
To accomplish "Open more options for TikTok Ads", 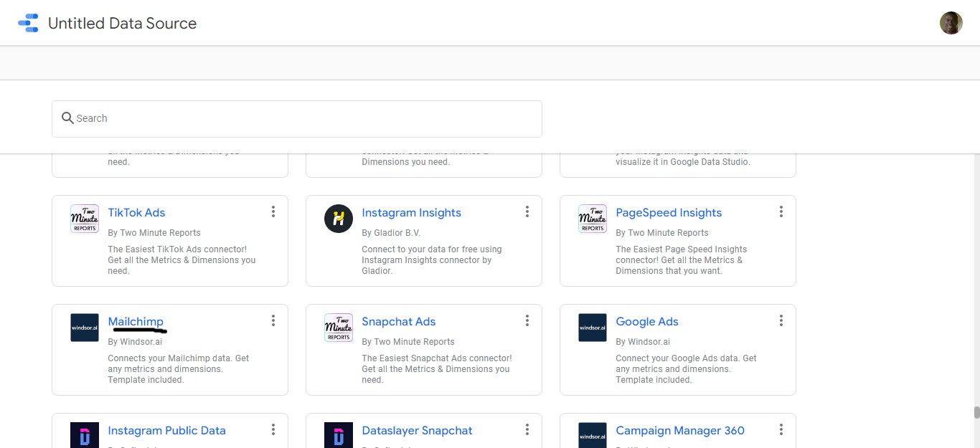I will coord(273,211).
